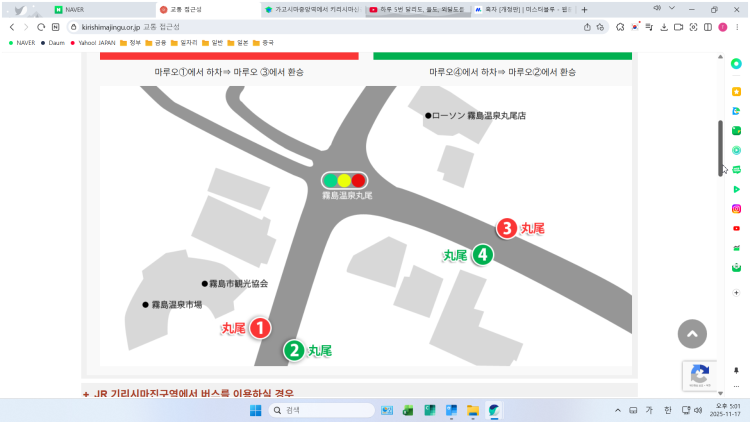Open Instagram from the browser sidebar

point(736,208)
